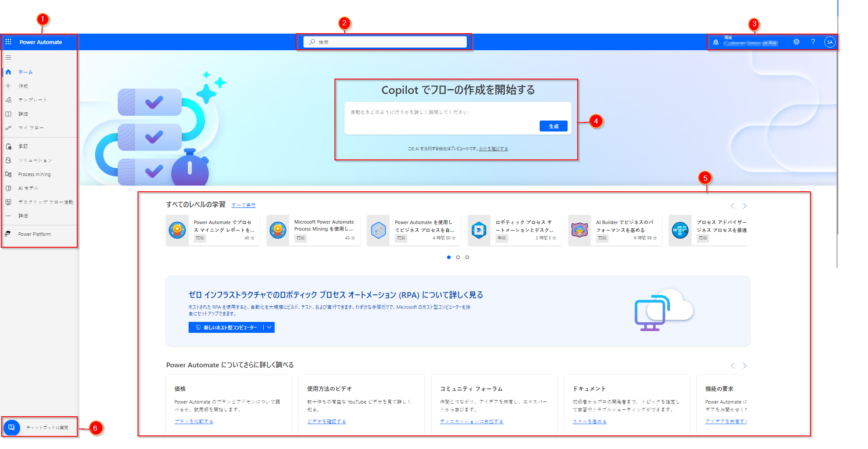Open the 条件を確認する link under Copilot
This screenshot has width=868, height=449.
pyautogui.click(x=493, y=149)
